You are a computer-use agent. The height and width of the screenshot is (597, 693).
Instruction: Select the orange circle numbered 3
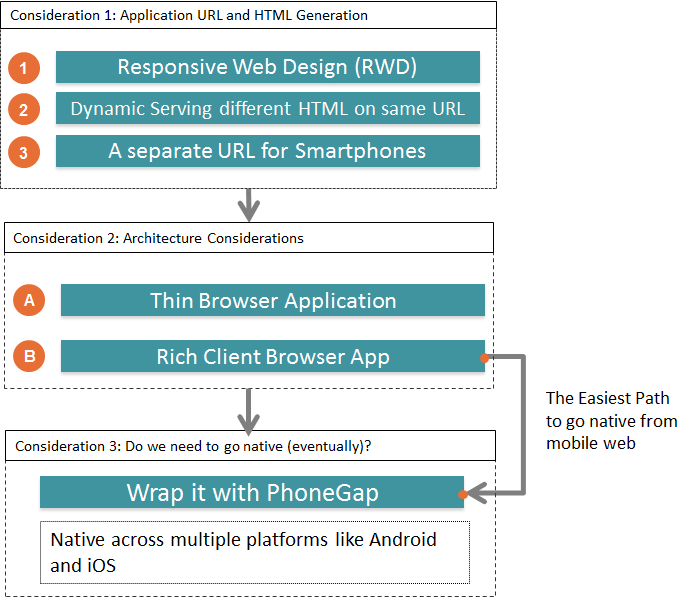click(24, 152)
